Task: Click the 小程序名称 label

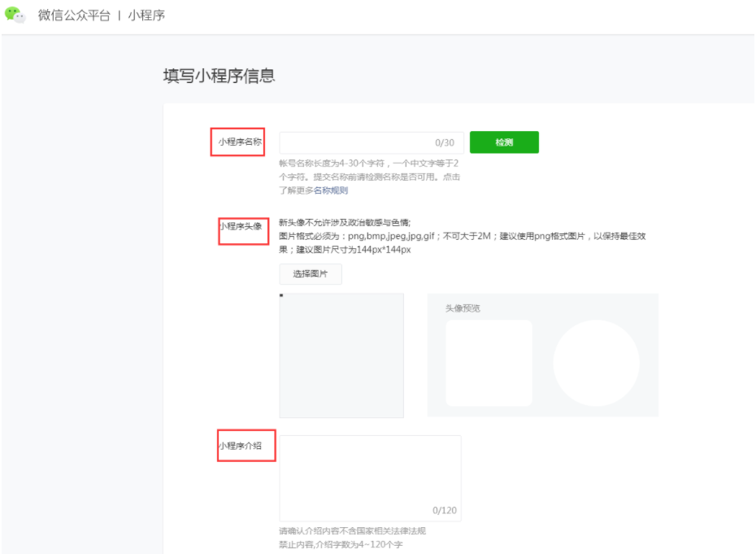Action: [x=240, y=142]
